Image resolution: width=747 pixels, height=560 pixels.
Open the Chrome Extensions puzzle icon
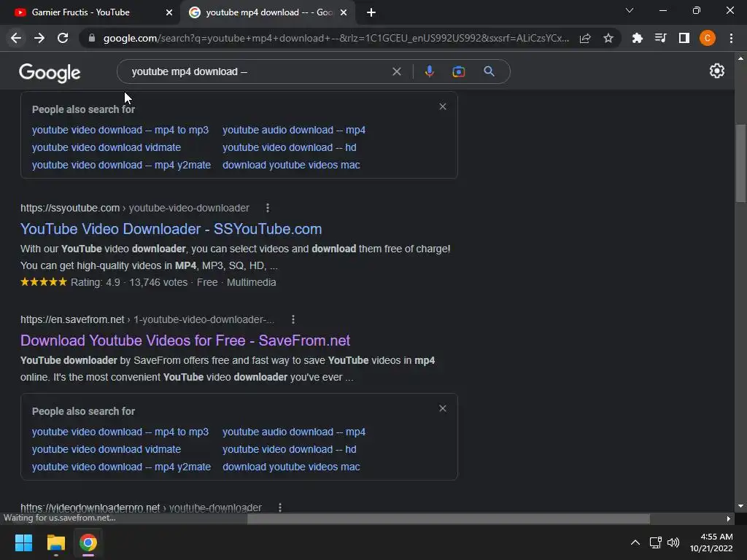(637, 38)
